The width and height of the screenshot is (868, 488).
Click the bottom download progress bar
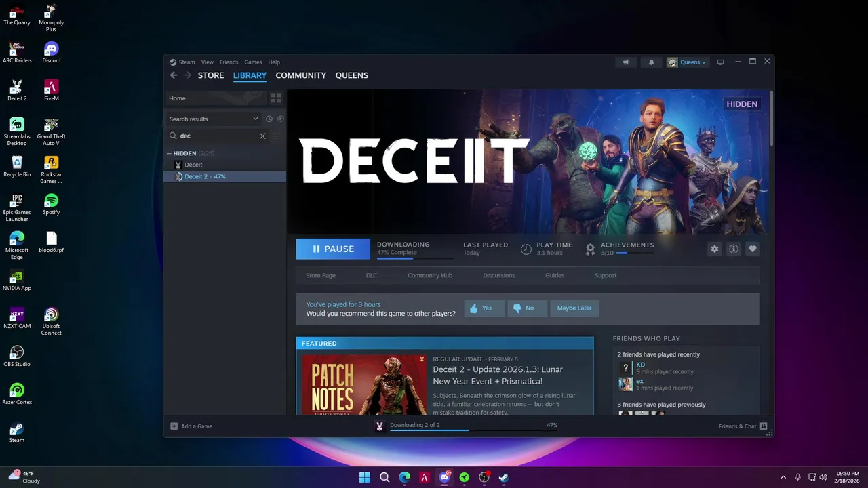point(473,430)
